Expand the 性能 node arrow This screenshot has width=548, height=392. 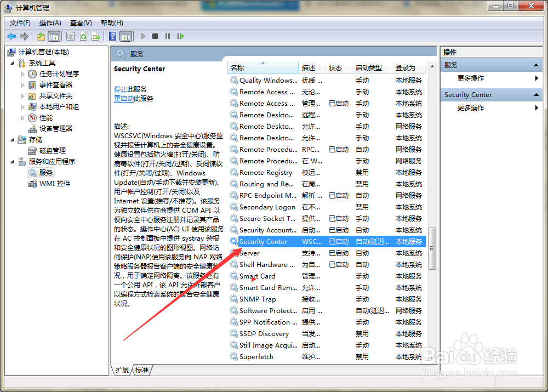[x=22, y=118]
